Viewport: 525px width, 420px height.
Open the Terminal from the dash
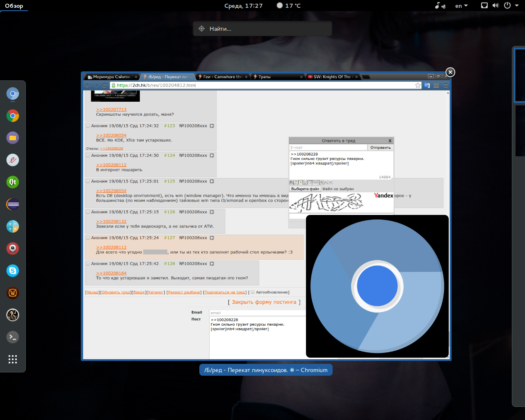13,337
